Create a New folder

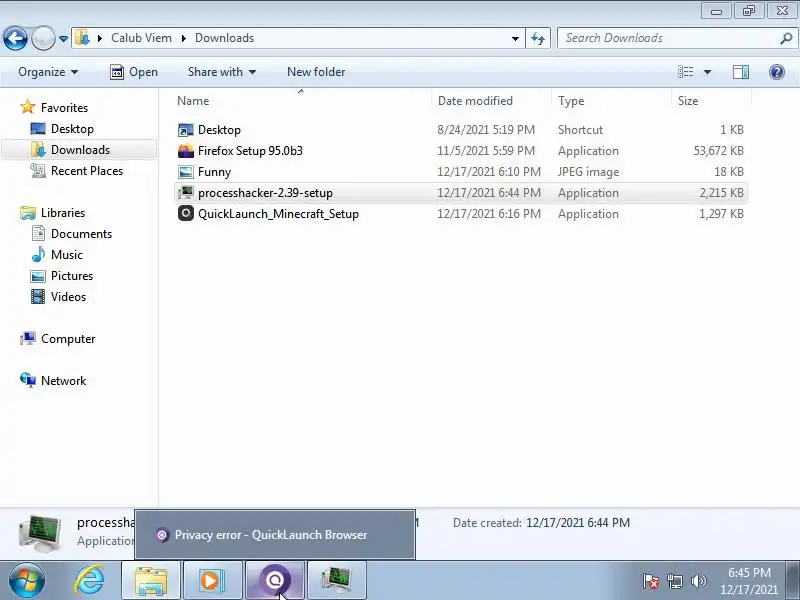pos(316,72)
